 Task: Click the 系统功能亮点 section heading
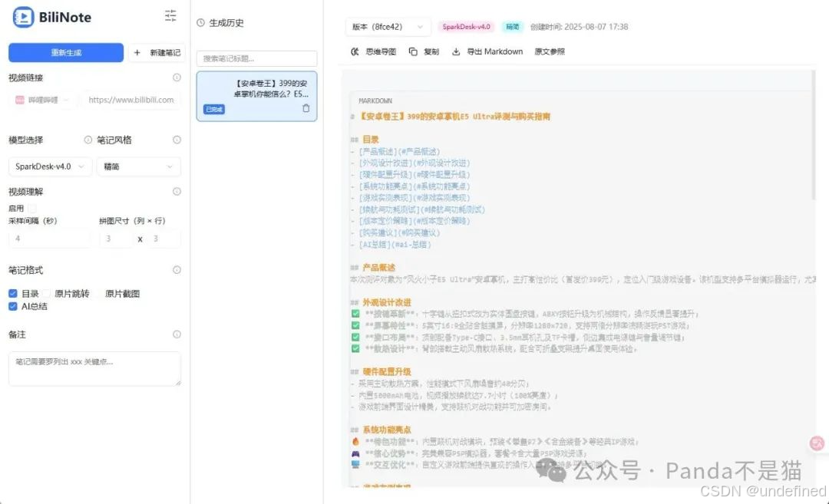[387, 430]
